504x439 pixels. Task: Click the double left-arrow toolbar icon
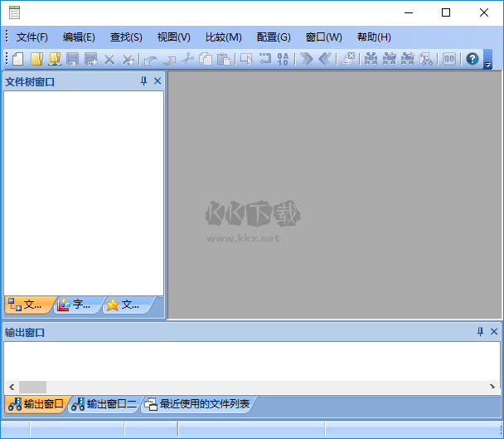point(325,59)
